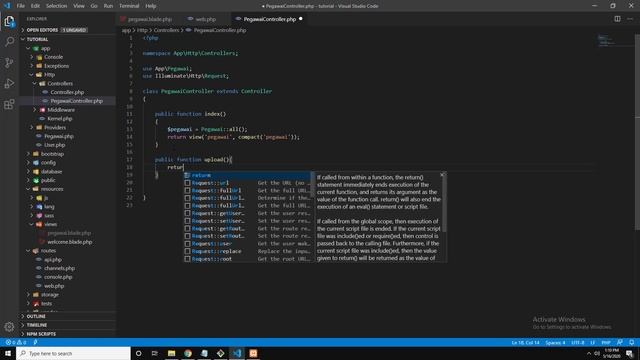Click the app breadcrumb segment
Viewport: 640px width, 360px height.
click(126, 30)
